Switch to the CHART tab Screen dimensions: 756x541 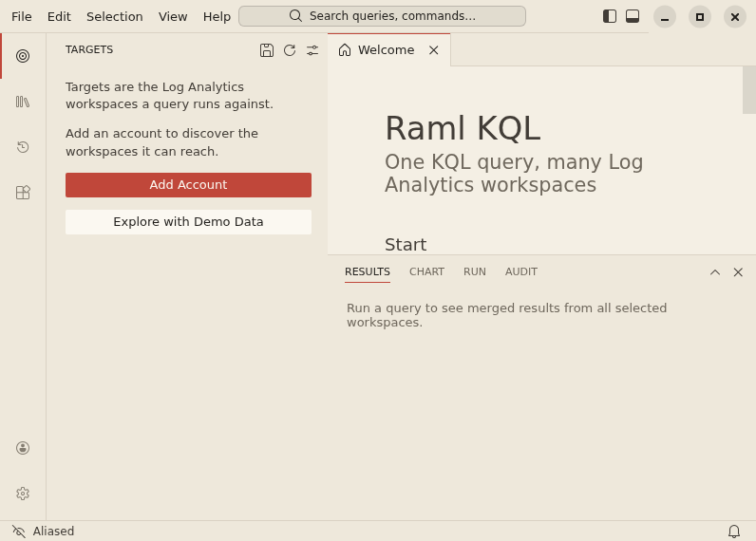(x=426, y=271)
